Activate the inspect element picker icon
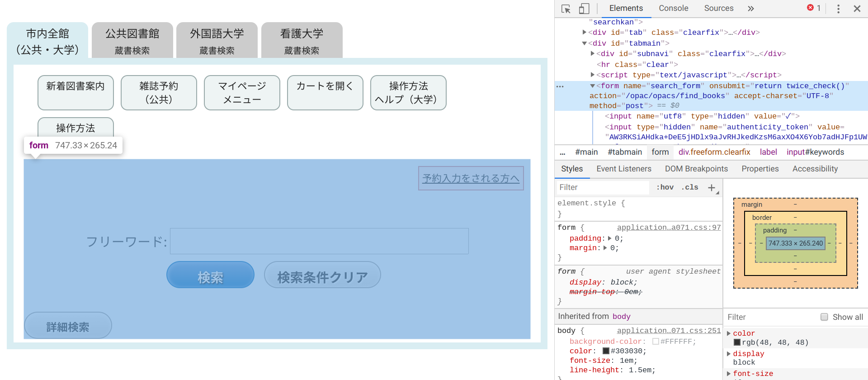Screen dimensions: 868x380 [566, 9]
